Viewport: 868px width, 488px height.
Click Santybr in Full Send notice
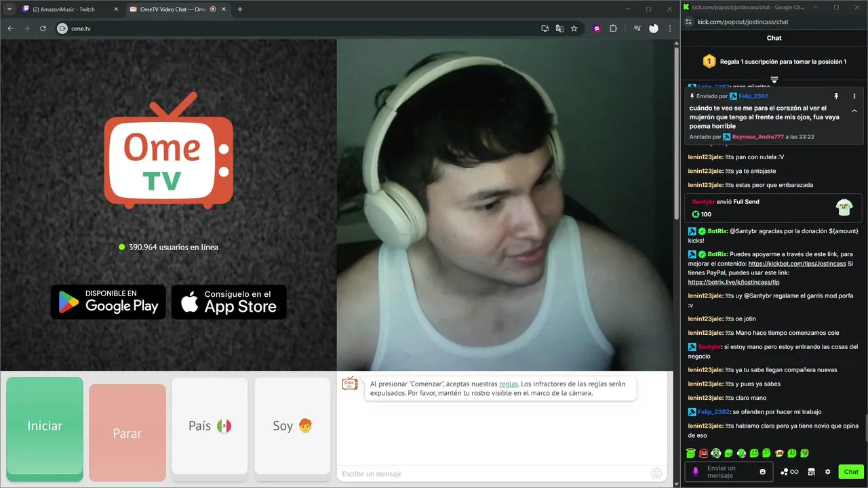(x=704, y=201)
